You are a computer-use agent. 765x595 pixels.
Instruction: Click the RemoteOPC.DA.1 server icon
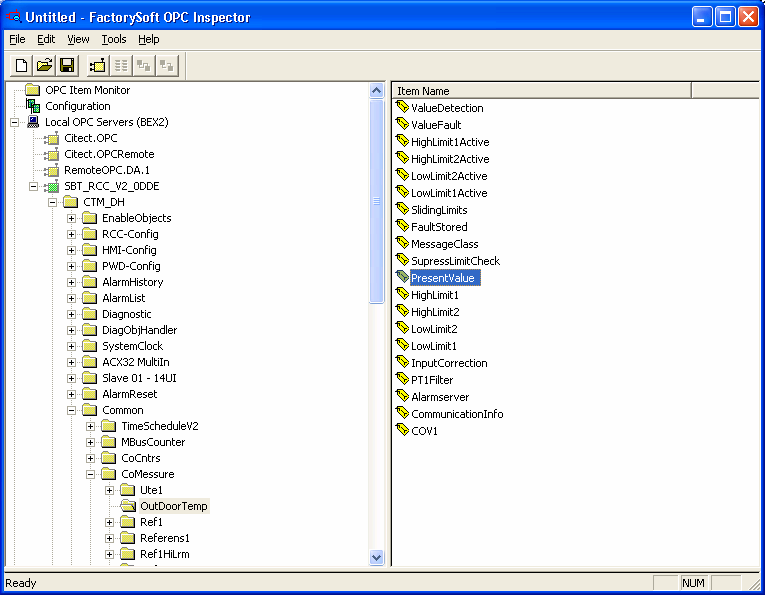pos(52,170)
